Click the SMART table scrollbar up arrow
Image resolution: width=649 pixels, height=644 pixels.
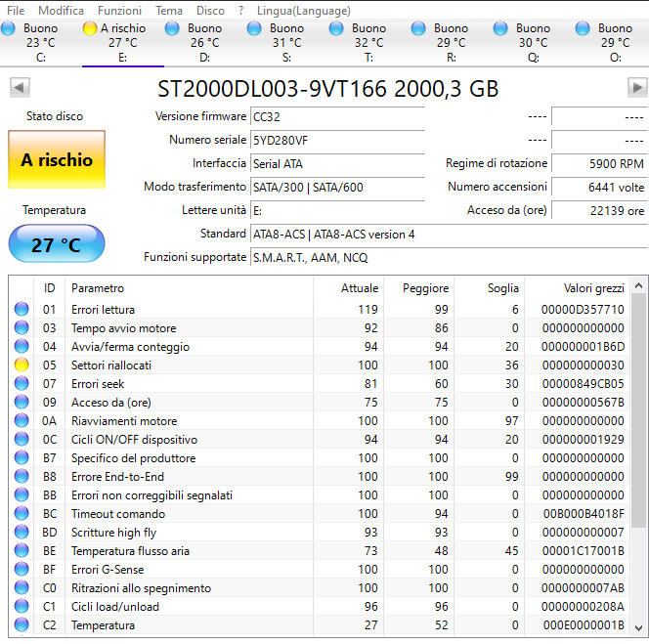pyautogui.click(x=638, y=285)
